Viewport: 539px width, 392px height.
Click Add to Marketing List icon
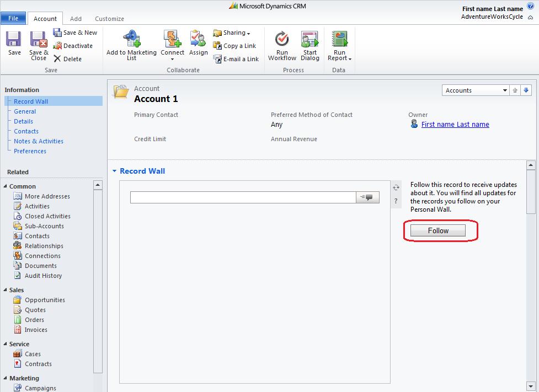coord(131,39)
